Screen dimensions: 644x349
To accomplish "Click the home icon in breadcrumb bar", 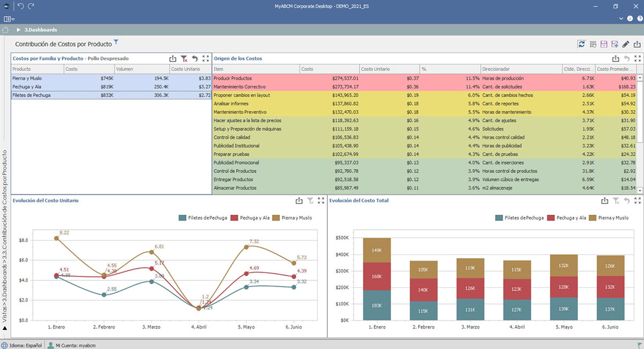I will [x=6, y=30].
